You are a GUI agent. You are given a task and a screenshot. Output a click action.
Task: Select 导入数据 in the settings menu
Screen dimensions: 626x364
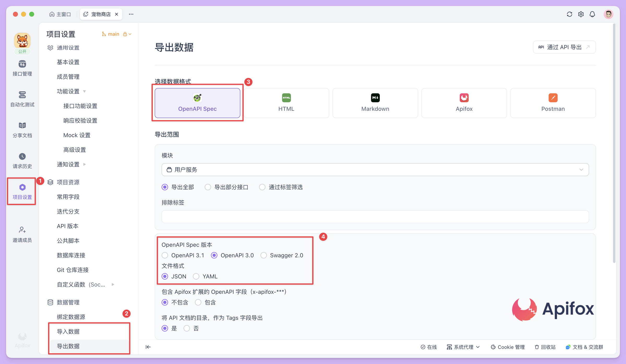pyautogui.click(x=68, y=331)
